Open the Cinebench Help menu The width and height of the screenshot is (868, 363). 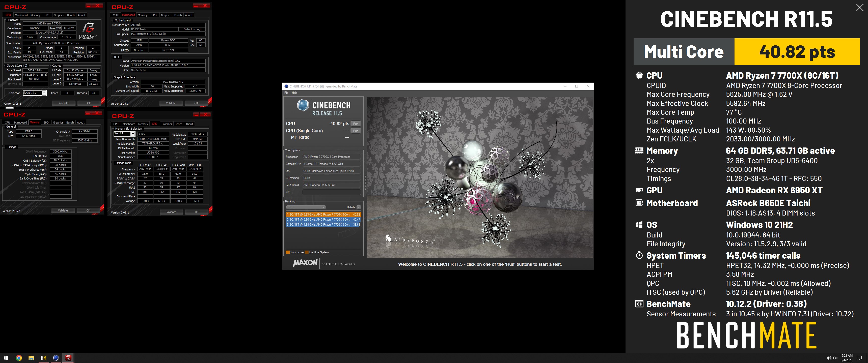pos(294,93)
